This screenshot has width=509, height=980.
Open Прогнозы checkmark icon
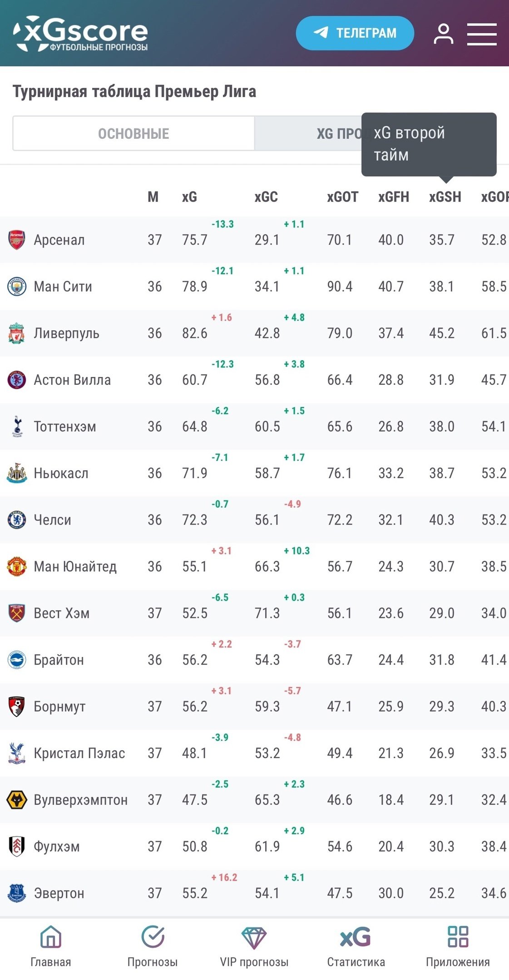point(153,937)
